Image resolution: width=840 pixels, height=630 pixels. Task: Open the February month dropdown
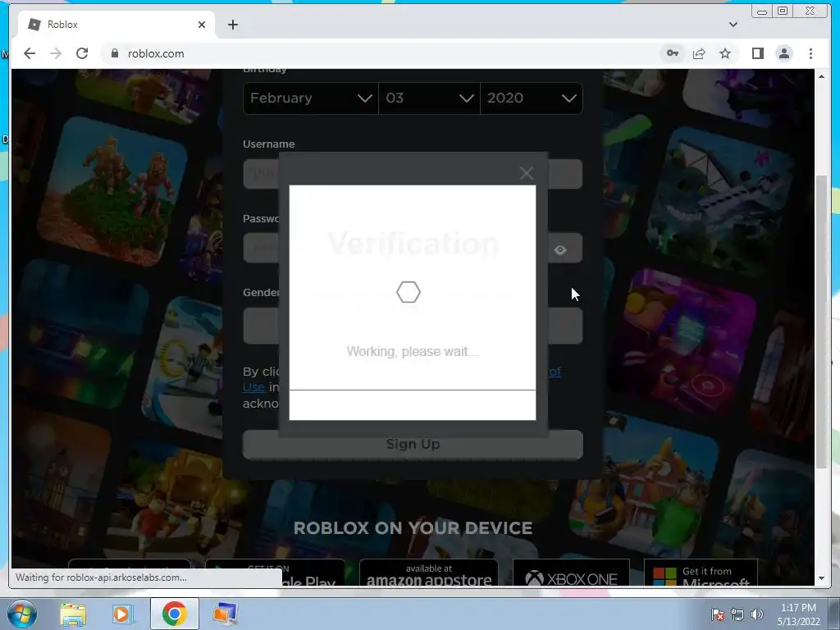click(311, 98)
